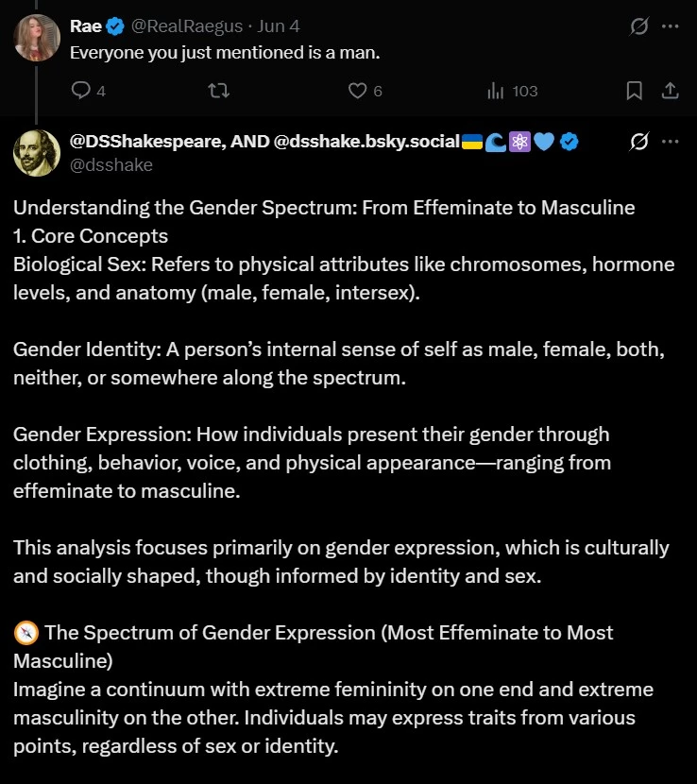The height and width of the screenshot is (784, 697).
Task: Repost Rae's tweet
Action: coord(218,91)
